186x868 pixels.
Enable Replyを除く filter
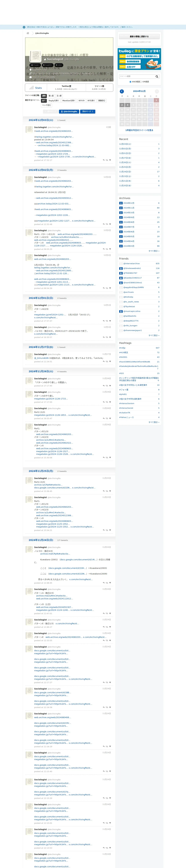click(54, 100)
